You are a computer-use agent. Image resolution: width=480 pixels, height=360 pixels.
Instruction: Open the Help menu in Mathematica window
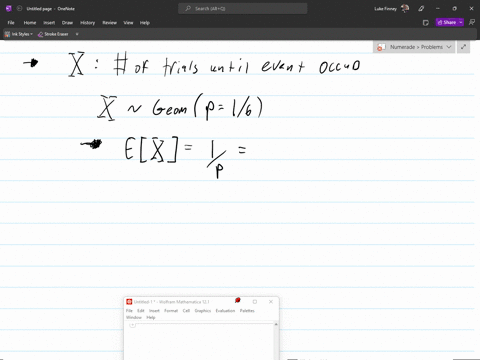(x=151, y=317)
